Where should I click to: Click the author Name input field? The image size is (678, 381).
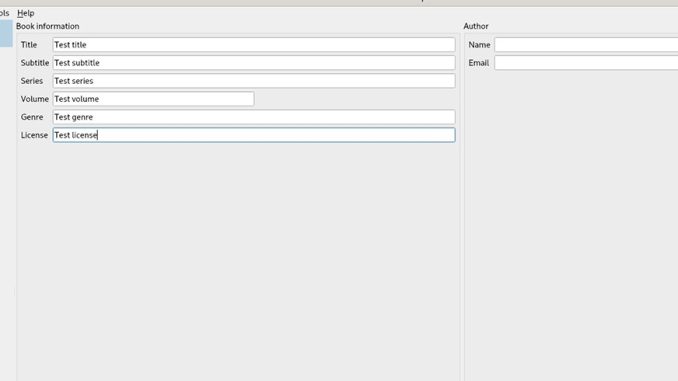pyautogui.click(x=586, y=45)
